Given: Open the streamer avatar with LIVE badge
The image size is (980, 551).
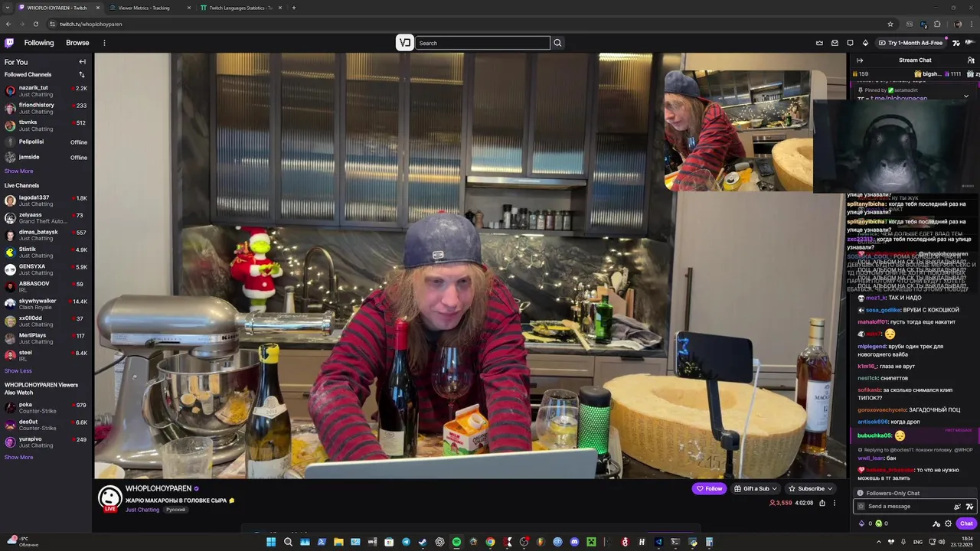Looking at the screenshot, I should [110, 497].
